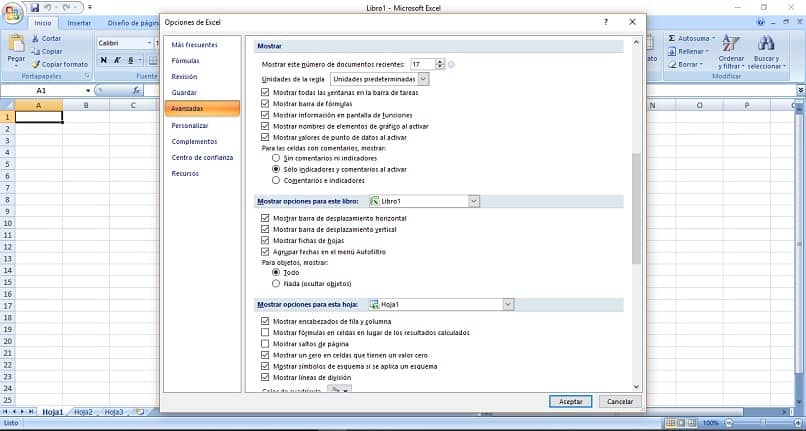The image size is (806, 431).
Task: Open Autosuma dropdown arrow
Action: tap(713, 39)
